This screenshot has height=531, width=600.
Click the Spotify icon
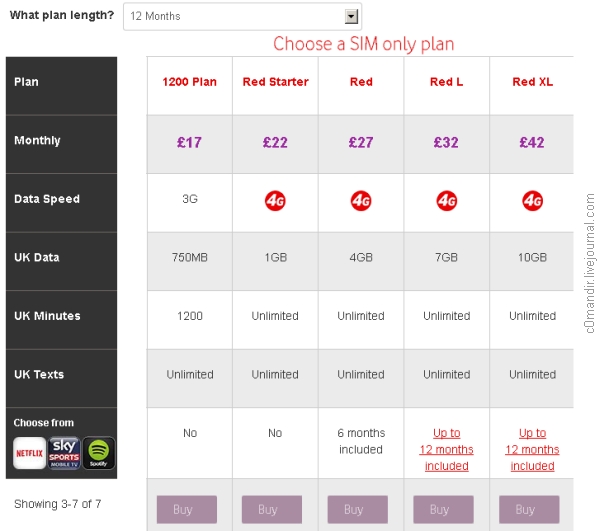(99, 453)
